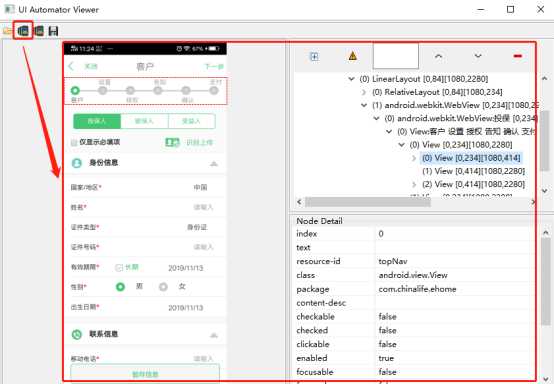The image size is (554, 384).
Task: Go to next search result with the down chevron
Action: tap(478, 56)
